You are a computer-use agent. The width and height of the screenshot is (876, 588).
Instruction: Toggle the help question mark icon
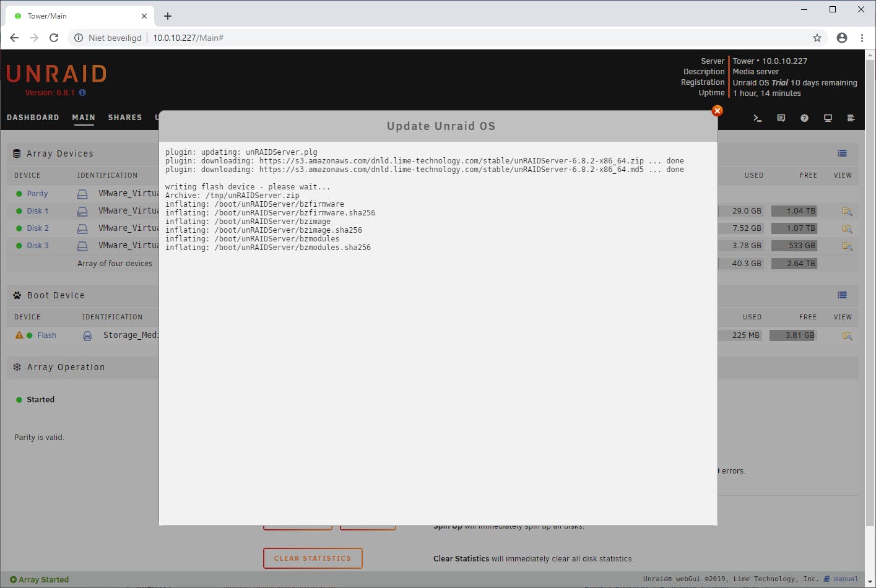coord(804,118)
